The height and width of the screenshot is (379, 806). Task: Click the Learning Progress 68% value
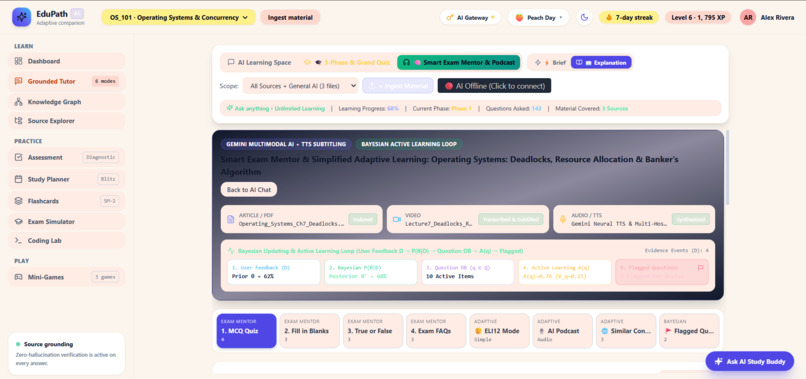(x=393, y=109)
